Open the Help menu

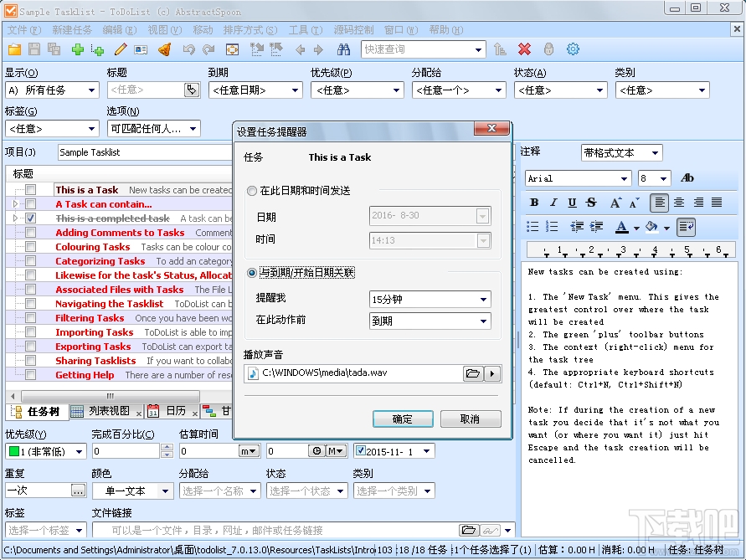(x=445, y=30)
